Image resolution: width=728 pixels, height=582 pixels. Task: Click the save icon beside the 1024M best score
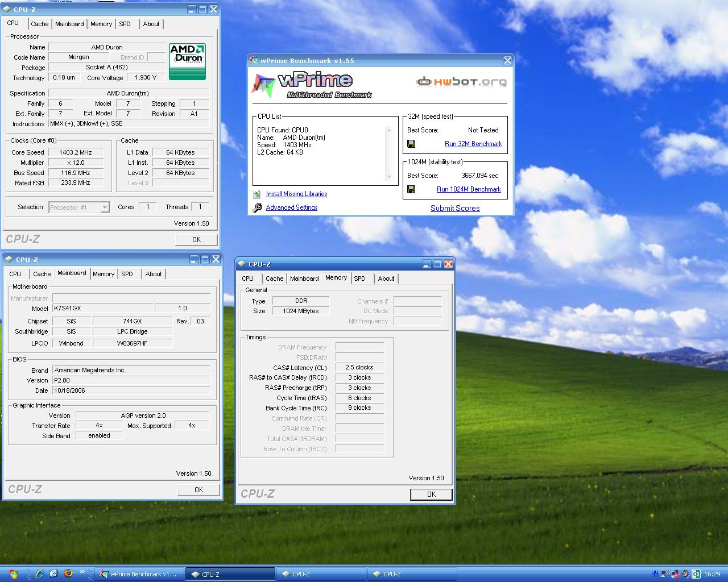point(411,190)
